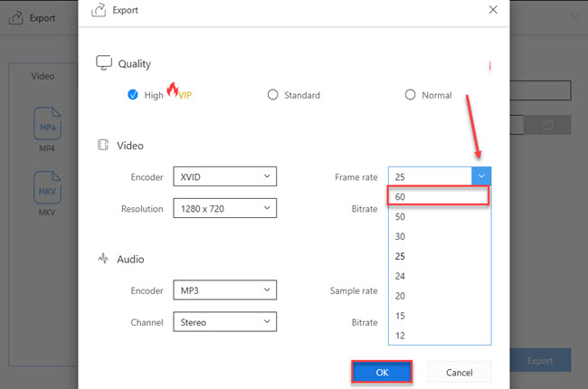Image resolution: width=588 pixels, height=389 pixels.
Task: Confirm settings with the OK button
Action: [x=382, y=372]
